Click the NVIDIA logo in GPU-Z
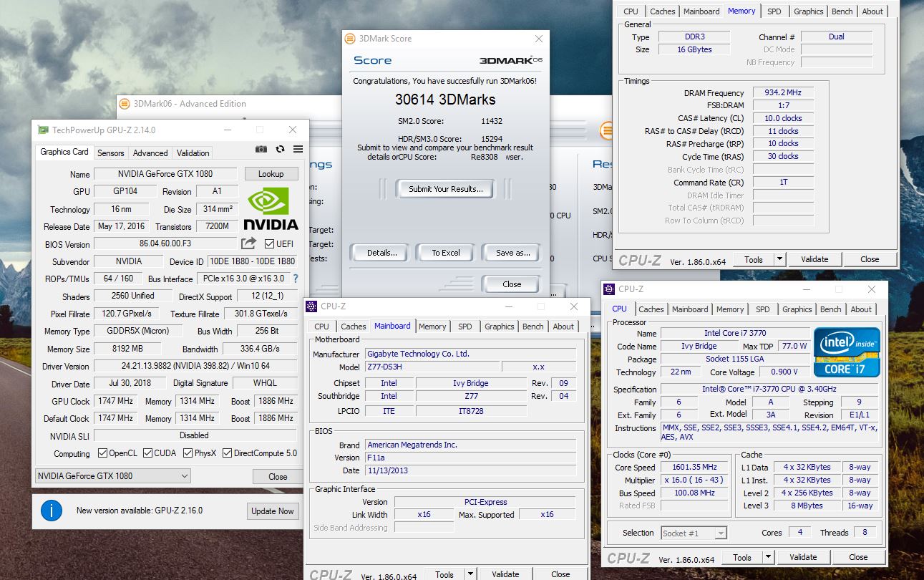This screenshot has width=924, height=580. tap(271, 208)
